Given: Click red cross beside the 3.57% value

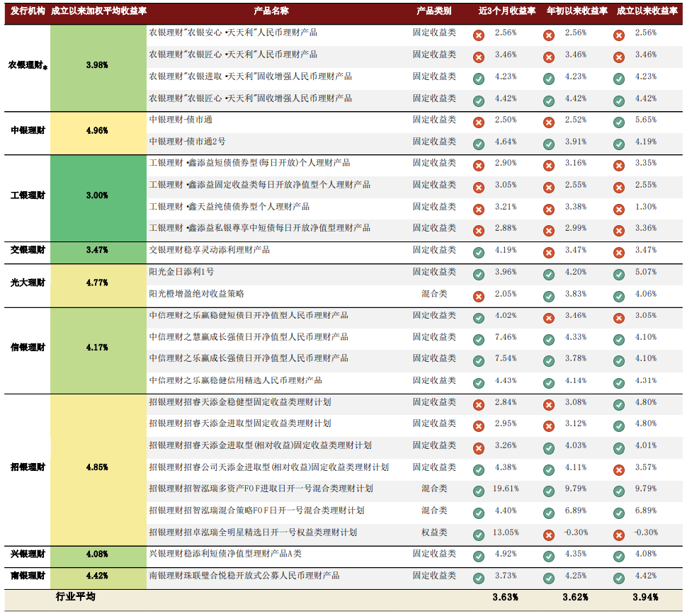Looking at the screenshot, I should pyautogui.click(x=618, y=470).
